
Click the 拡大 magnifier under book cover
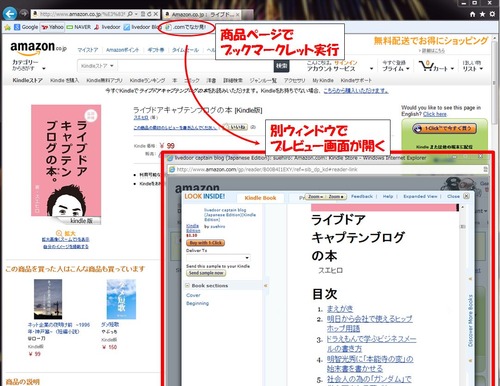65,233
